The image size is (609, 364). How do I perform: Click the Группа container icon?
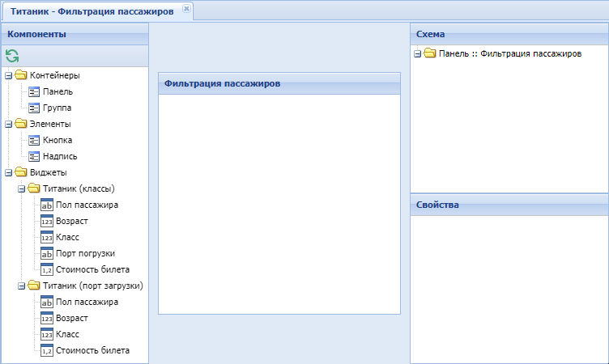pyautogui.click(x=34, y=108)
